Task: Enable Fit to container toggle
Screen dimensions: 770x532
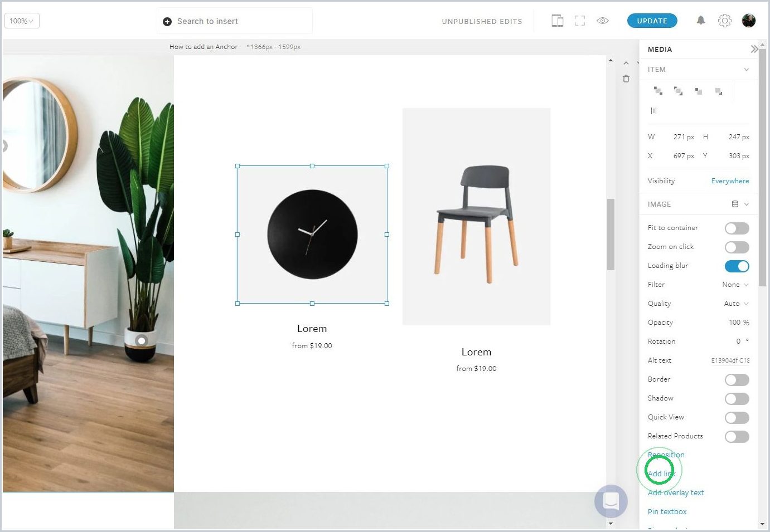Action: click(x=737, y=228)
